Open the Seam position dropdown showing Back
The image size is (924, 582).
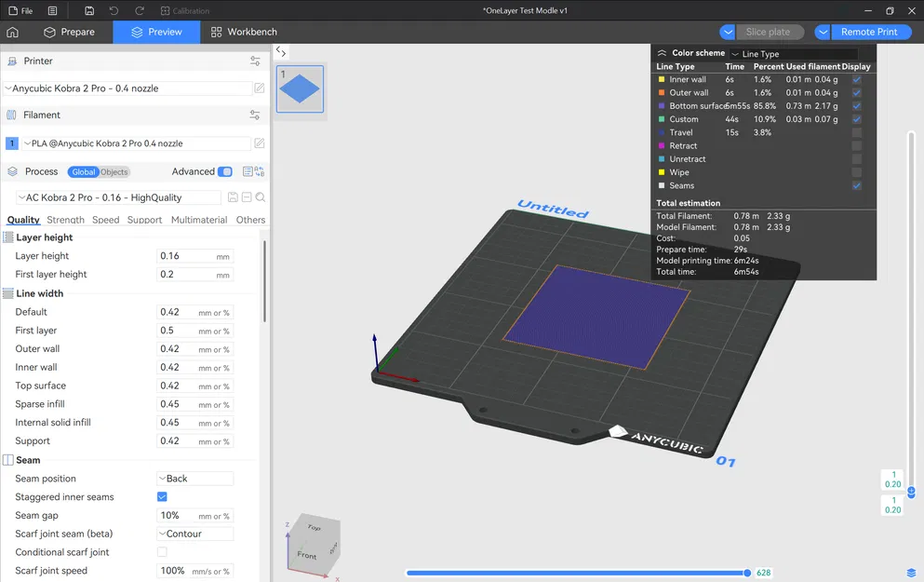point(195,478)
